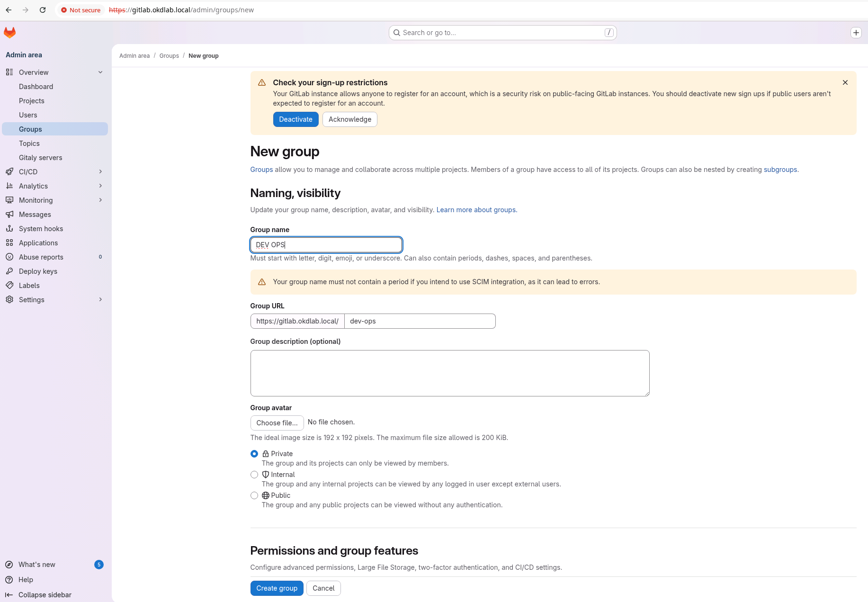
Task: Dismiss the sign-up restrictions alert
Action: tap(845, 82)
